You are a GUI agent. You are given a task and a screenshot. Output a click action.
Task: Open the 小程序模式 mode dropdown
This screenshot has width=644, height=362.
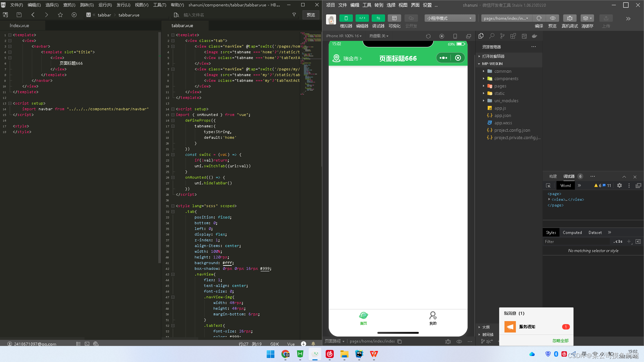pyautogui.click(x=449, y=18)
